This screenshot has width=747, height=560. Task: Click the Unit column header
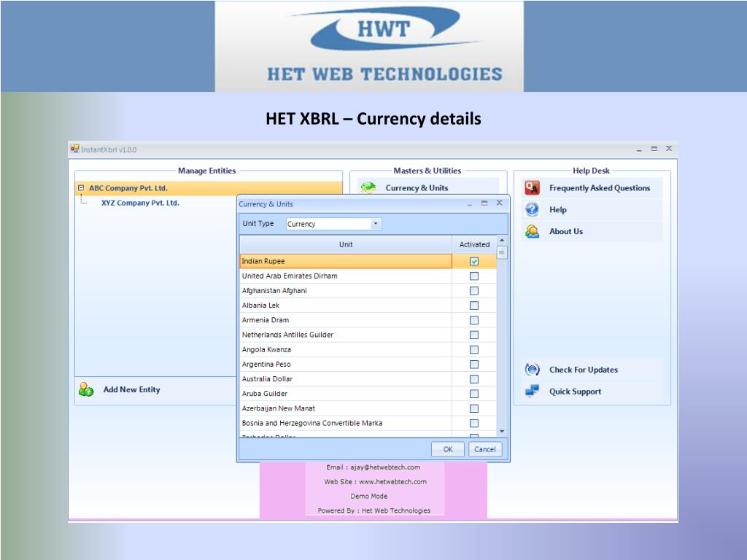(x=346, y=245)
